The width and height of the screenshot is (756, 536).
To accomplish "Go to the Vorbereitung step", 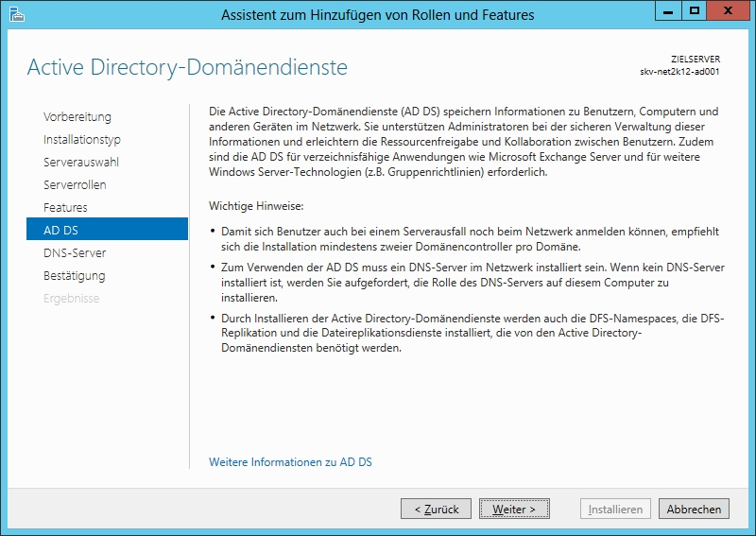I will point(77,117).
